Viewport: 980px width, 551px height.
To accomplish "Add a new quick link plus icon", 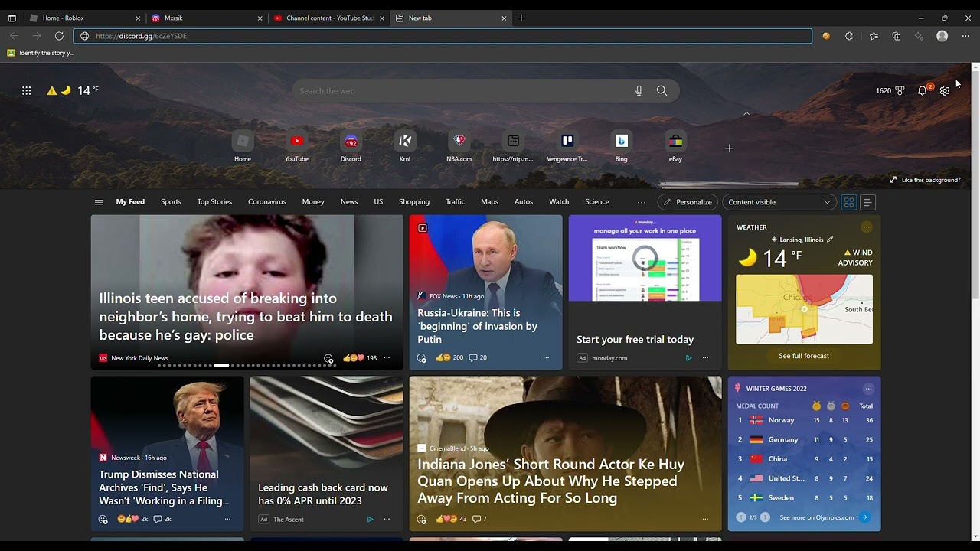I will pyautogui.click(x=729, y=148).
